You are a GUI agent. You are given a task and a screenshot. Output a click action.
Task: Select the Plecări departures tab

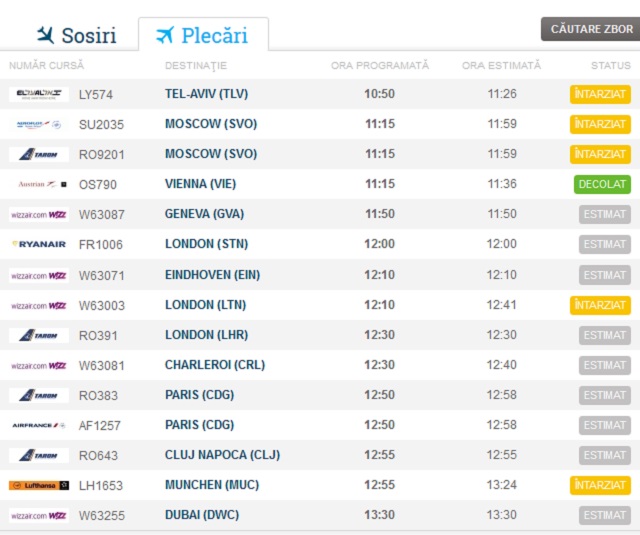tap(203, 36)
